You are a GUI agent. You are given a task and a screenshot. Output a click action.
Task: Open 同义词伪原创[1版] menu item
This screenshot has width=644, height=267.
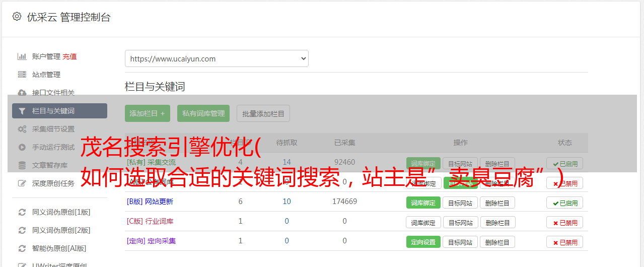61,212
